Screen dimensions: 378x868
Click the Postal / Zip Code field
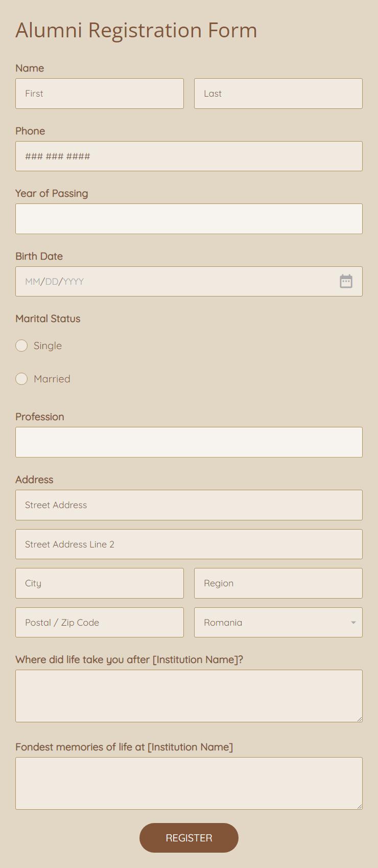pos(100,622)
